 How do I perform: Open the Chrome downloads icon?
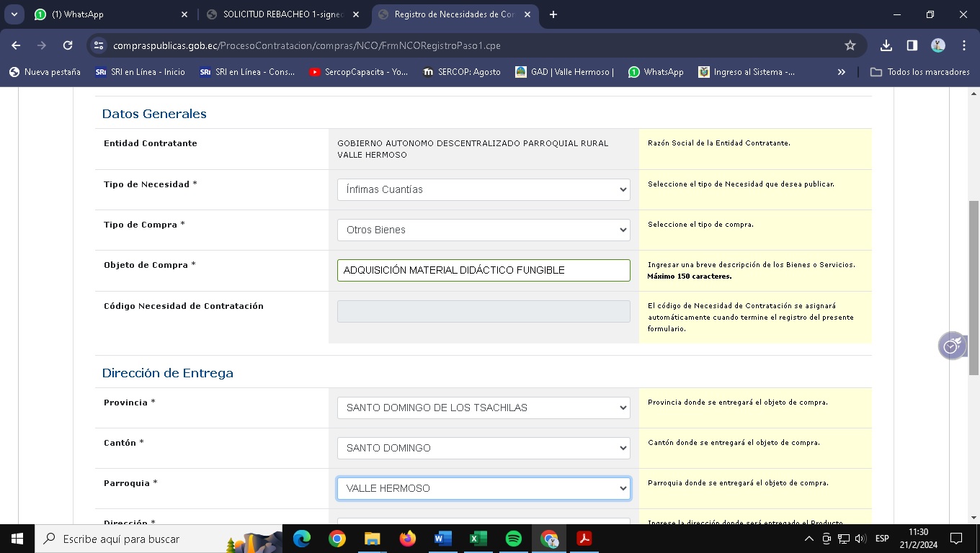[886, 45]
